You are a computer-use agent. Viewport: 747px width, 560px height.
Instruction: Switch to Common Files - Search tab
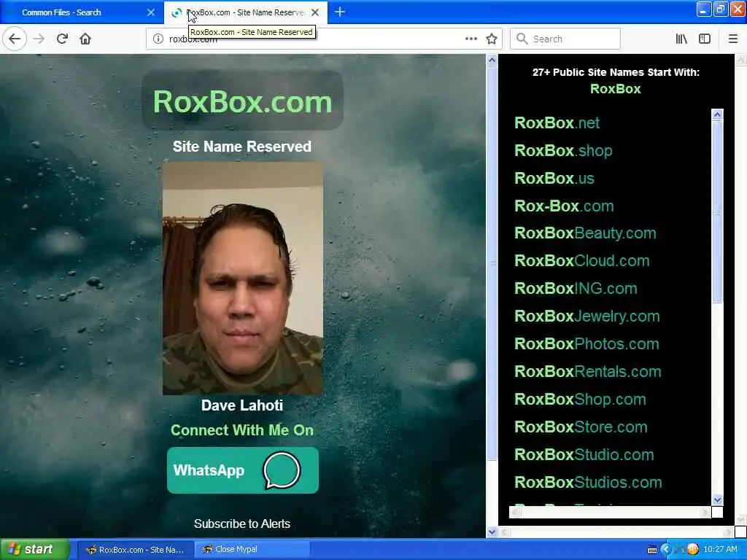[82, 12]
